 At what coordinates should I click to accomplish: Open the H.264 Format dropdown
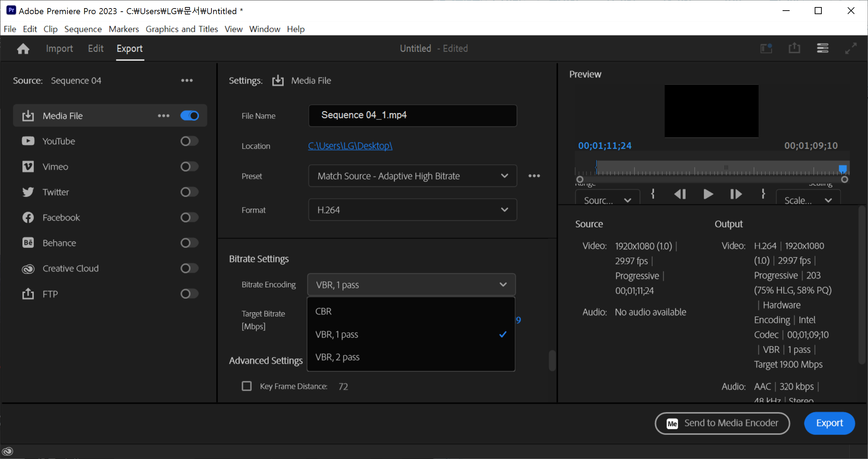(x=412, y=210)
